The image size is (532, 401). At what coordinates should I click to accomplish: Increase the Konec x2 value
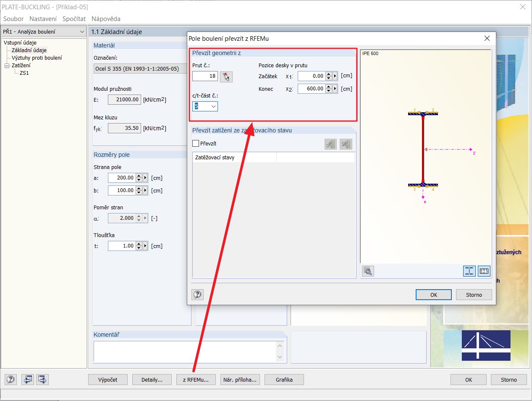tap(329, 87)
